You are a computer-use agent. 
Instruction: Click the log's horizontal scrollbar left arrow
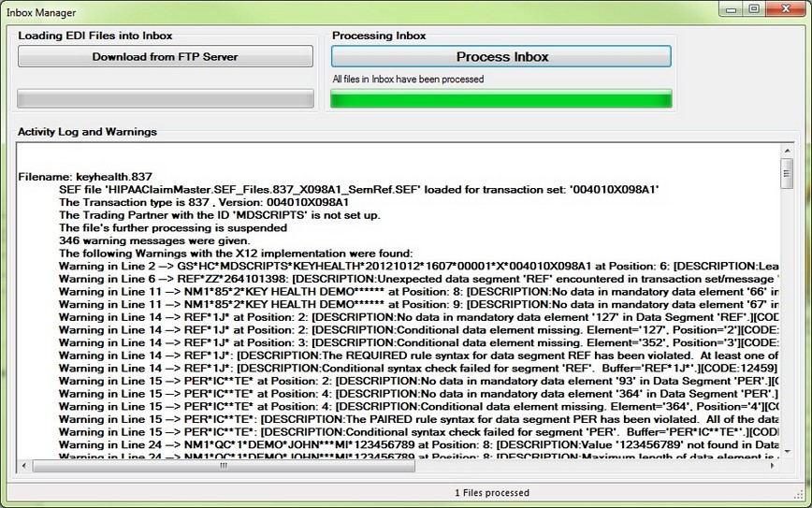click(x=24, y=465)
